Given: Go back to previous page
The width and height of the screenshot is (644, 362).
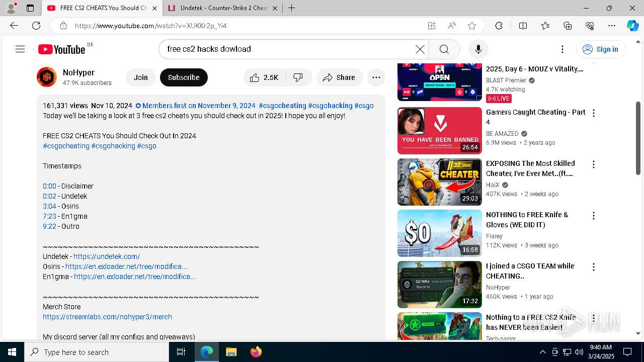Looking at the screenshot, I should click(14, 26).
